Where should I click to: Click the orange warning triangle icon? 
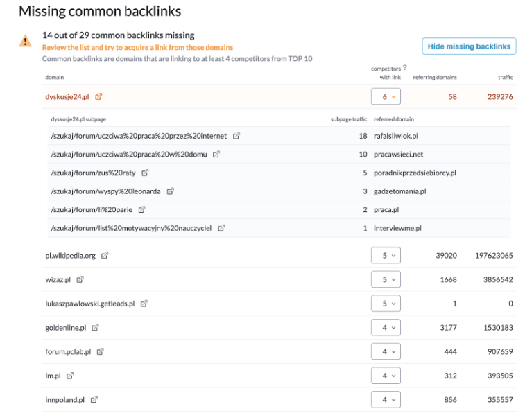pos(26,42)
